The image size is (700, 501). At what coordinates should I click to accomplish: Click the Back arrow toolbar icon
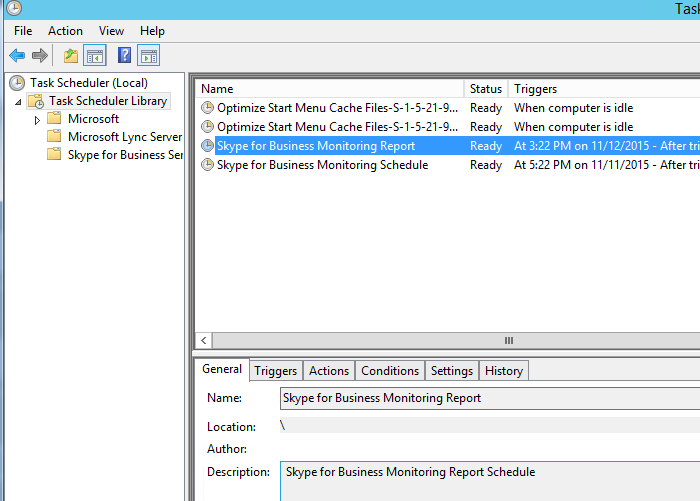point(17,55)
